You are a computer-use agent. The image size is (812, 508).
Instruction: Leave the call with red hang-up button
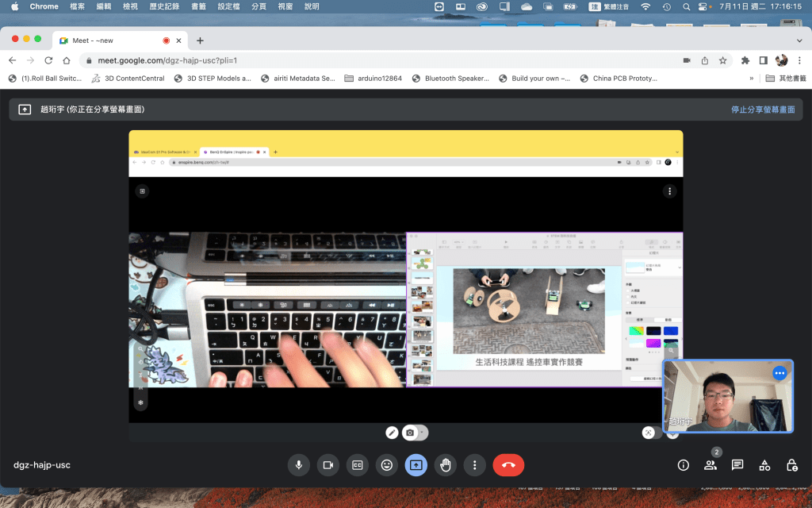[x=508, y=465]
